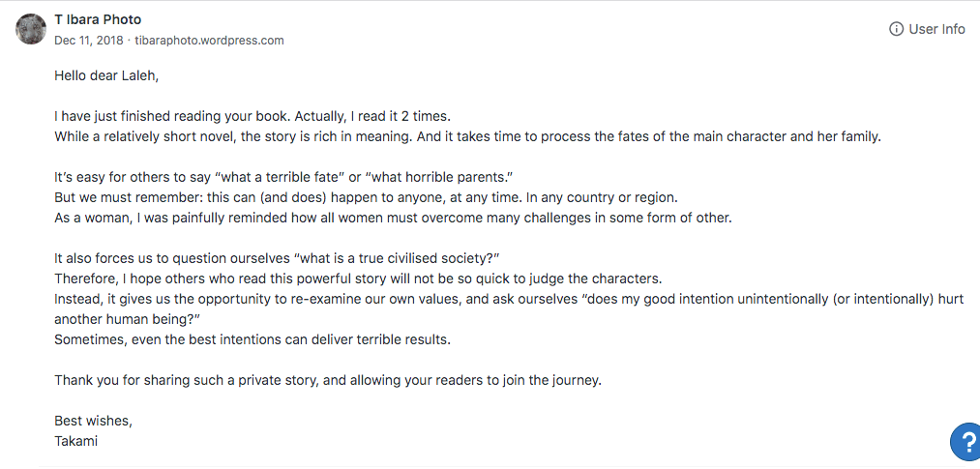
Task: Click the greeting "Hello dear Laleh,"
Action: [106, 75]
